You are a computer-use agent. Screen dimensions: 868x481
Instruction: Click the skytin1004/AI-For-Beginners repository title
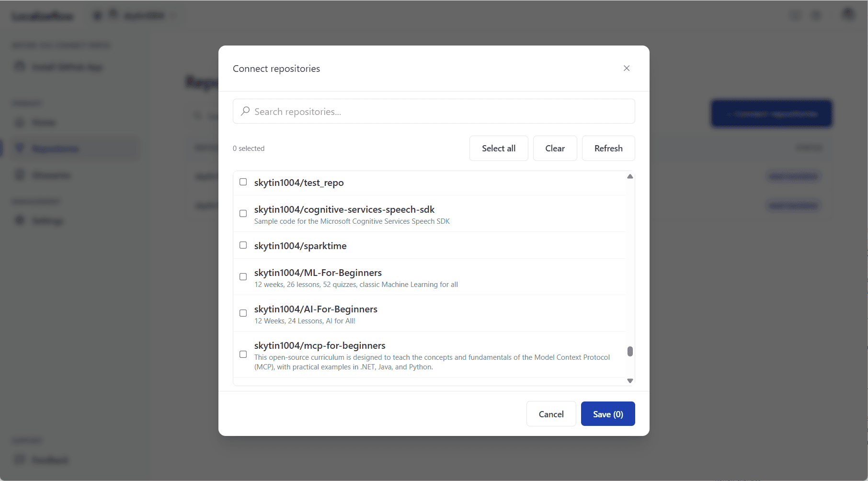pos(316,309)
